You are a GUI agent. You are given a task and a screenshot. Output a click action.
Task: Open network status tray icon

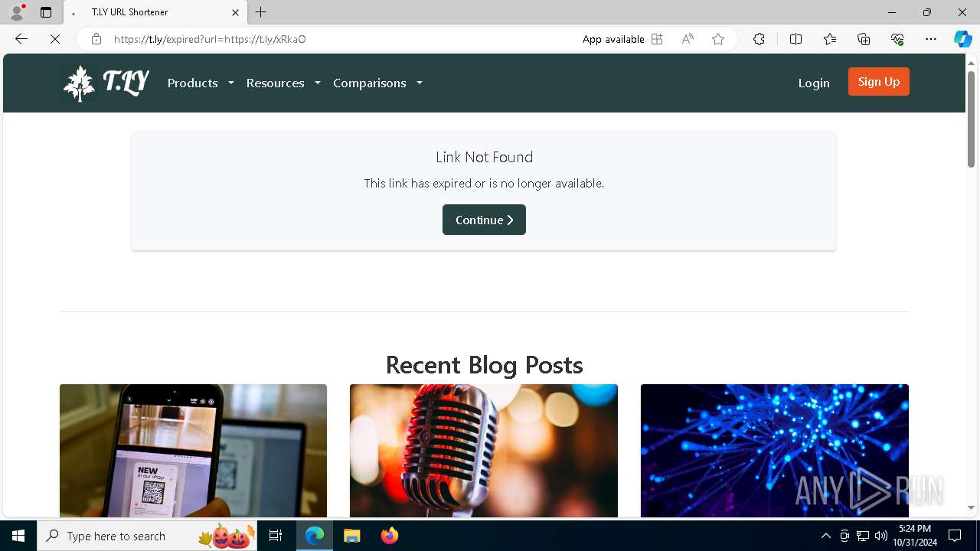(x=863, y=536)
